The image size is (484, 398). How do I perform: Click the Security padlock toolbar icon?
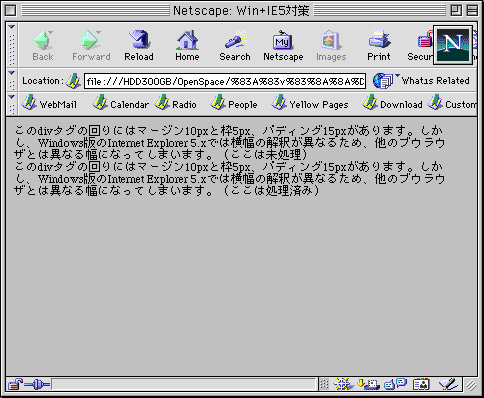[x=420, y=45]
